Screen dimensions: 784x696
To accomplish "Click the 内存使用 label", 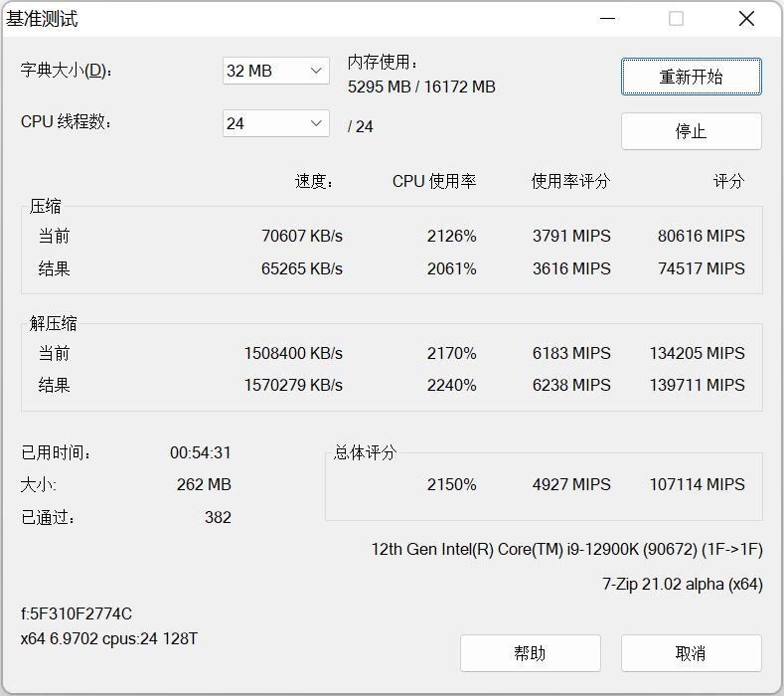I will tap(383, 62).
